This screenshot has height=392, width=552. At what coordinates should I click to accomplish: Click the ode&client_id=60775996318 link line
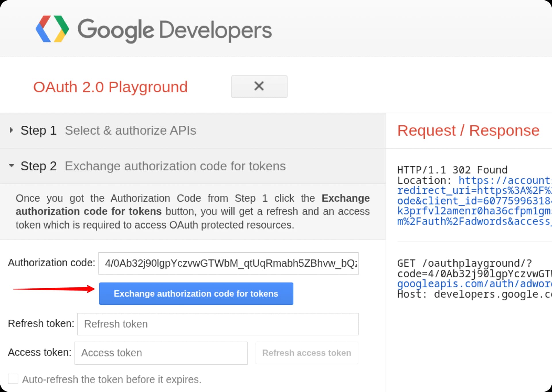pyautogui.click(x=474, y=201)
